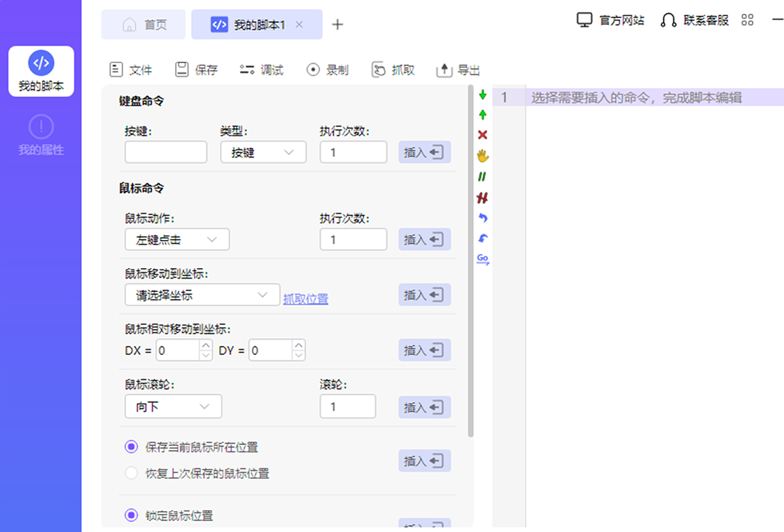This screenshot has width=784, height=532.
Task: Start 录制 recording
Action: pyautogui.click(x=328, y=69)
